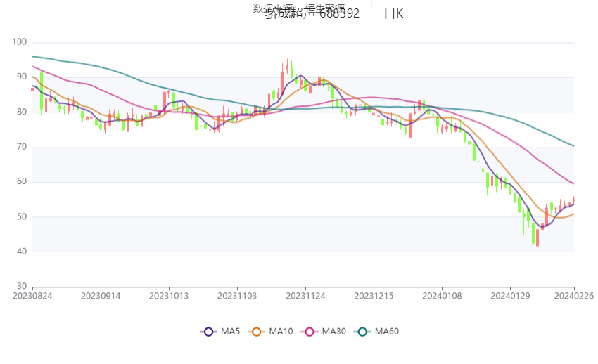Select the 20240226 end date axis label

[x=574, y=297]
